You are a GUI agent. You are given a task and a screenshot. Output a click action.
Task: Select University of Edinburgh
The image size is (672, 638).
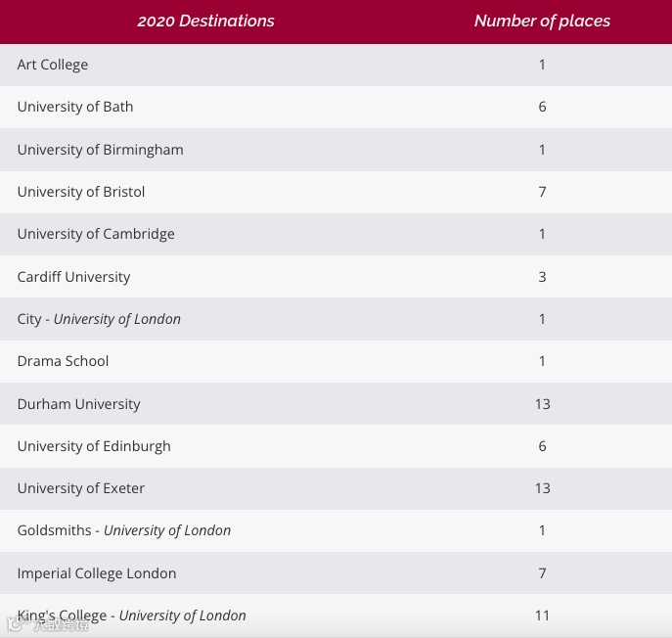pos(94,446)
